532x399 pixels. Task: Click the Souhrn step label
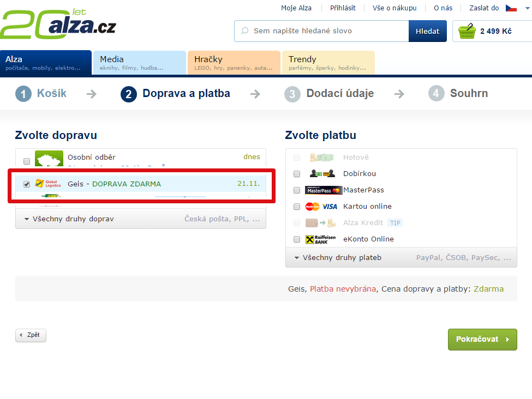(x=469, y=93)
